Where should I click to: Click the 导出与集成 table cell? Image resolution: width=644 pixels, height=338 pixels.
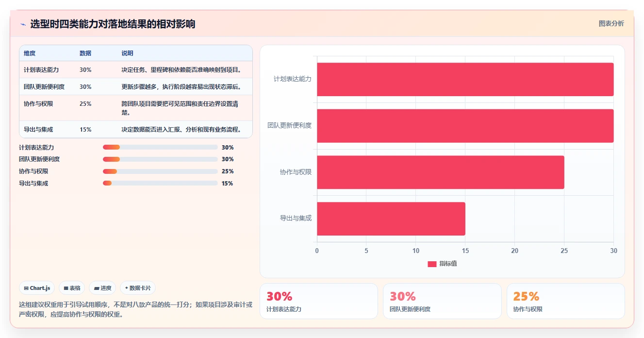[x=38, y=130]
